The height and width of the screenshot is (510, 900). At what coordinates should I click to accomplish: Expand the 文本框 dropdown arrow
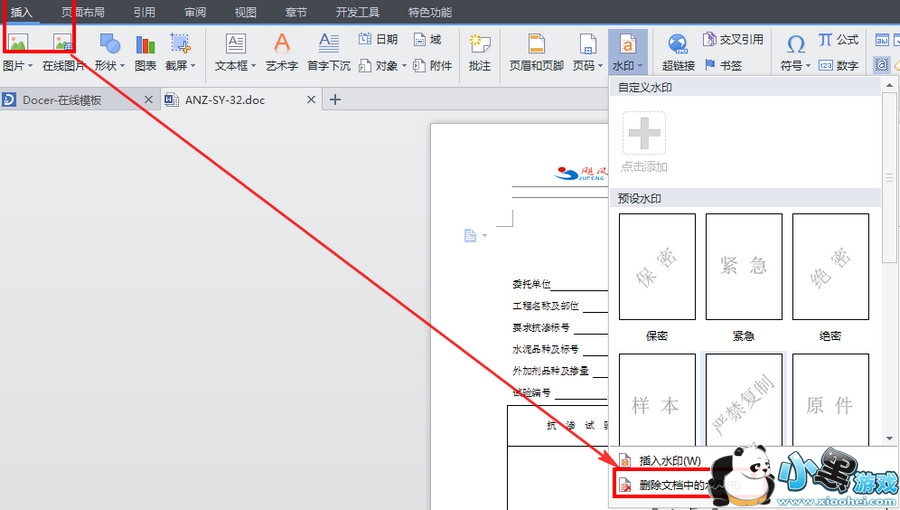[x=253, y=65]
